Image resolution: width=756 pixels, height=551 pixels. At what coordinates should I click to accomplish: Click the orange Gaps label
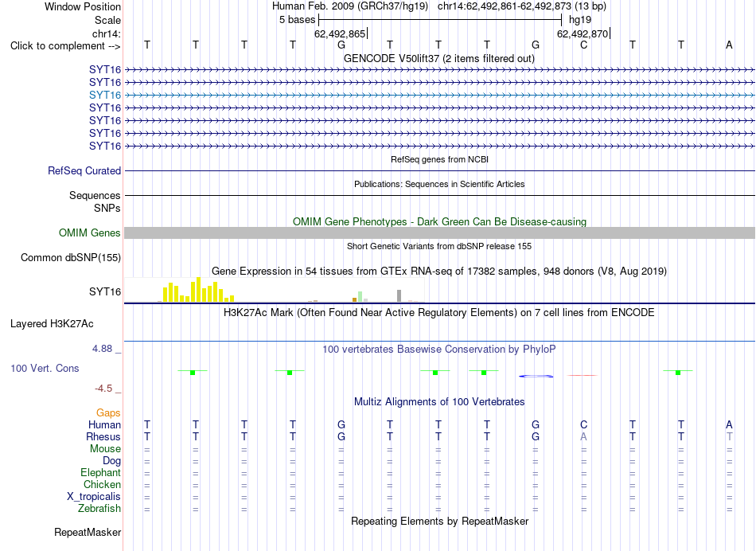pos(108,413)
